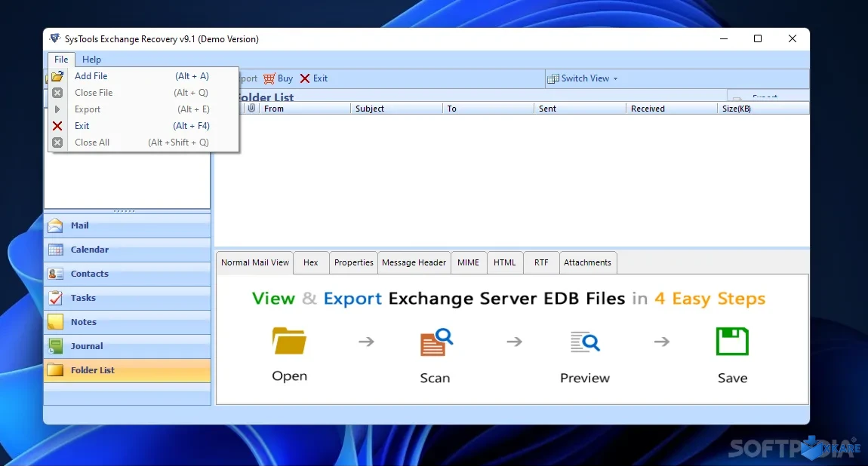Open the Tasks section
Viewport: 868px width, 469px height.
coord(128,298)
